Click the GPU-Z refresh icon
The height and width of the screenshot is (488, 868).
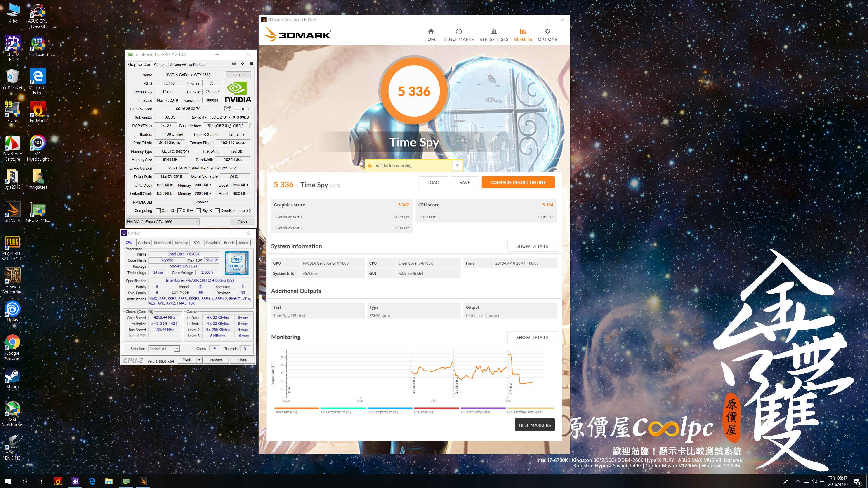pos(243,64)
